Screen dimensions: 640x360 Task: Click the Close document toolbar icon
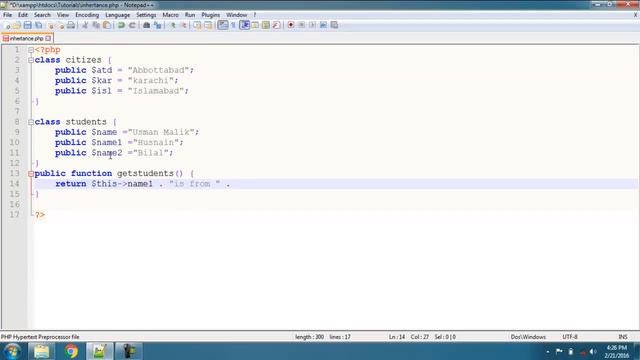click(51, 25)
